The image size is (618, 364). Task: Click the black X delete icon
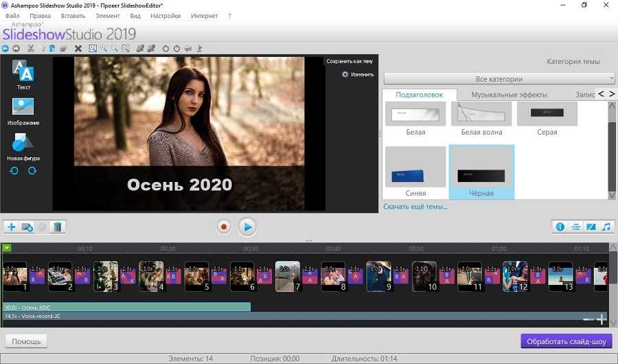(x=78, y=49)
